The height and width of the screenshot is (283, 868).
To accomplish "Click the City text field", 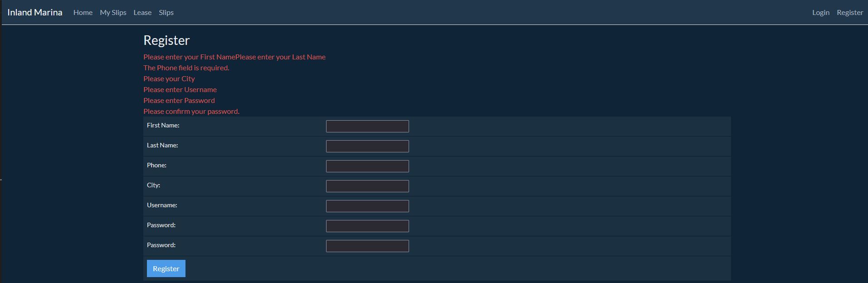I will pos(367,186).
